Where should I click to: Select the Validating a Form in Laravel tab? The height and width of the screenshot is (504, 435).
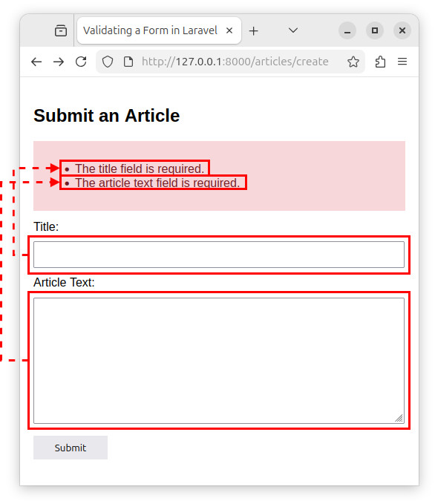click(x=159, y=30)
